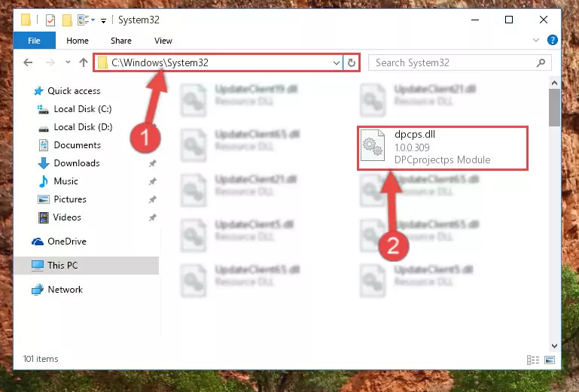This screenshot has width=579, height=392.
Task: Open the Help question mark icon
Action: click(553, 40)
